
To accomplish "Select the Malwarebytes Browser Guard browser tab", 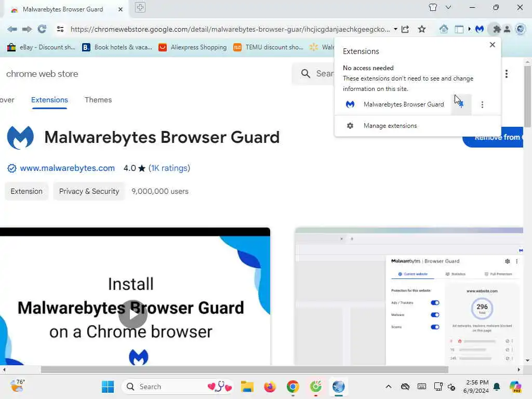I will [x=63, y=9].
